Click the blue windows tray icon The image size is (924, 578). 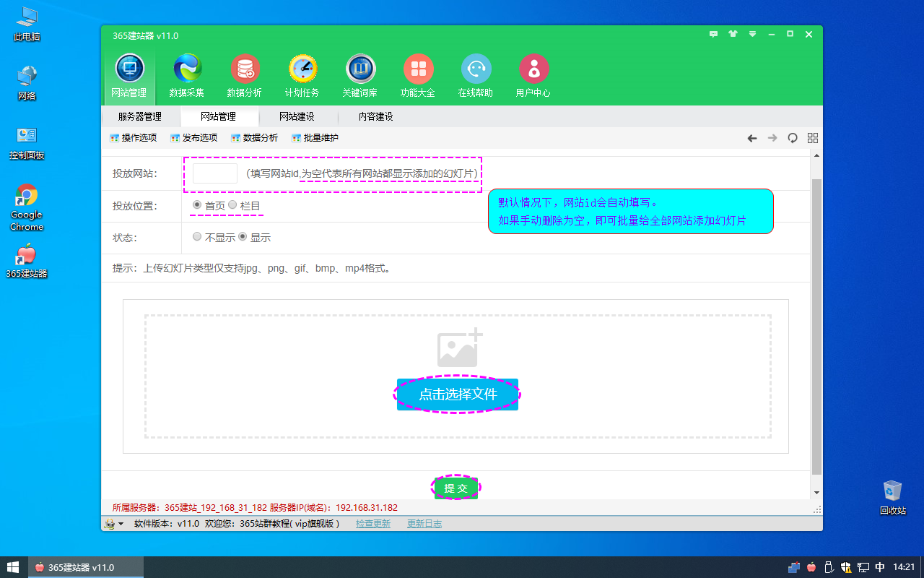click(794, 567)
